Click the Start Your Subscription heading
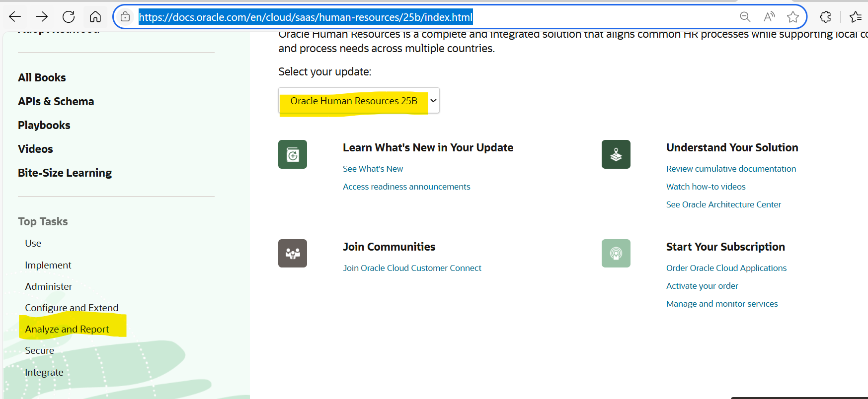Screen dimensions: 868x399 pos(725,247)
